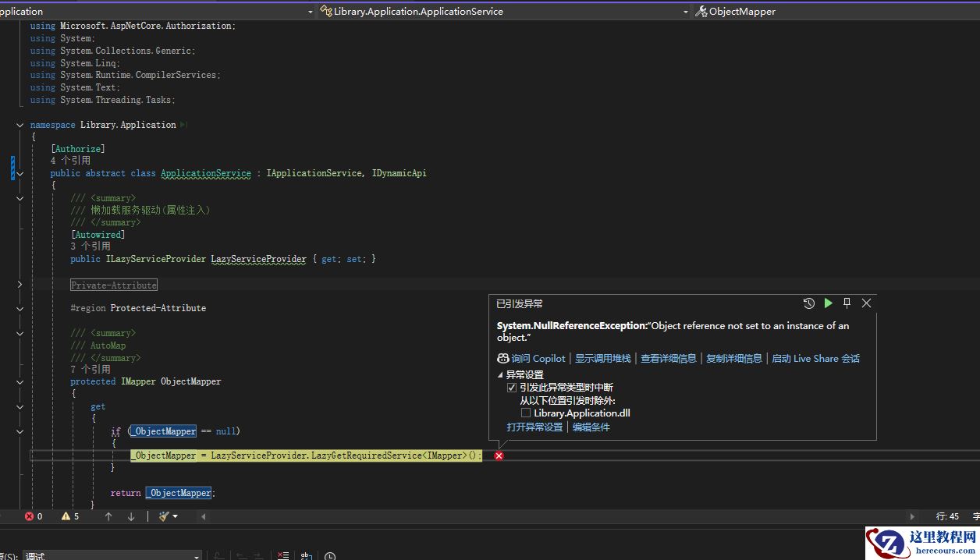This screenshot has width=980, height=560.
Task: Open exception history icon in popup header
Action: [x=808, y=303]
